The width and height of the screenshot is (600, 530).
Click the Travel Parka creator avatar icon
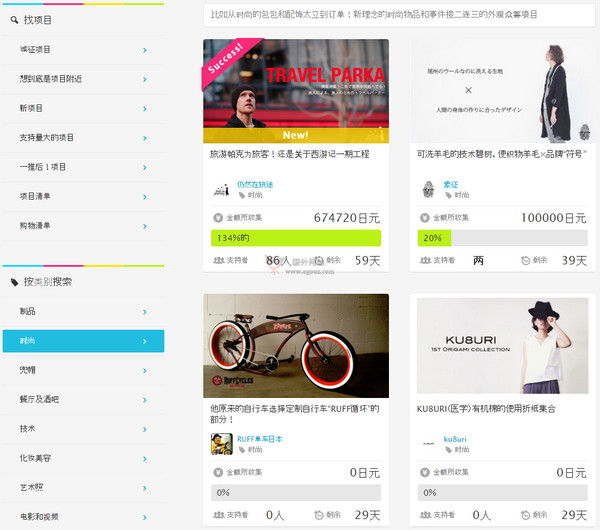click(x=222, y=189)
